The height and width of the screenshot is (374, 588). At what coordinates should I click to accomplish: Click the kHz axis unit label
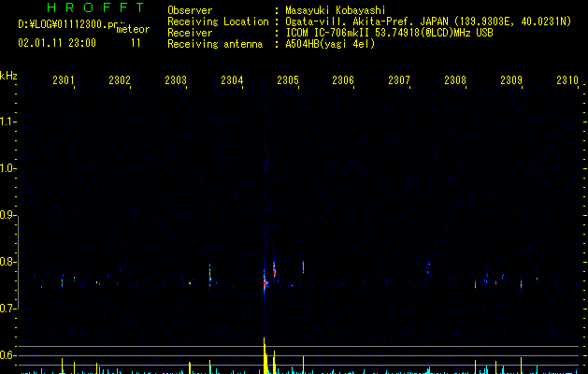[x=8, y=76]
